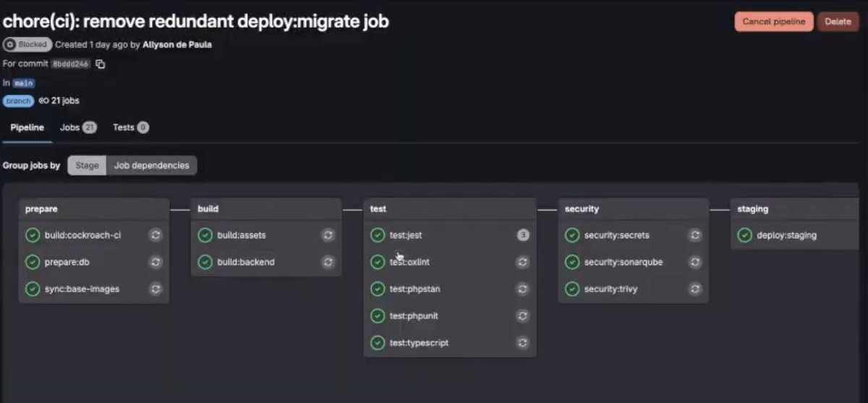Click the build stage header
The height and width of the screenshot is (403, 868).
208,209
